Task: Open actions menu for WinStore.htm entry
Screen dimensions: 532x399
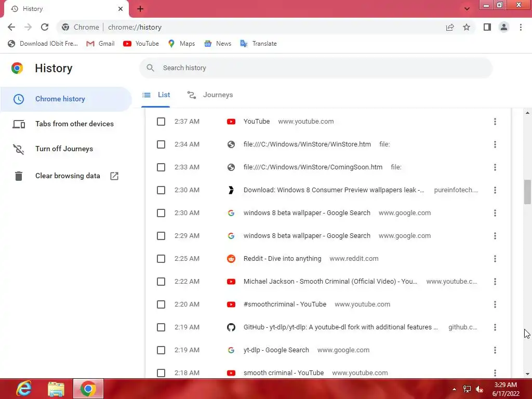Action: click(x=495, y=144)
